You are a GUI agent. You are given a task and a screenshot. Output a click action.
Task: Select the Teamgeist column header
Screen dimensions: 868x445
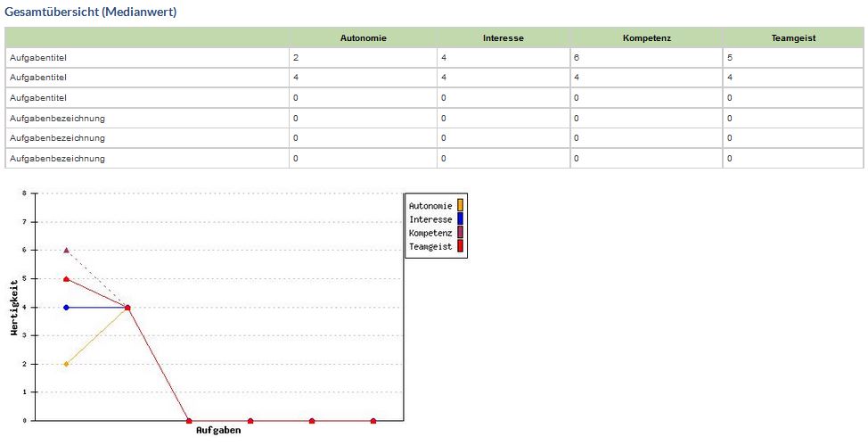pyautogui.click(x=793, y=37)
